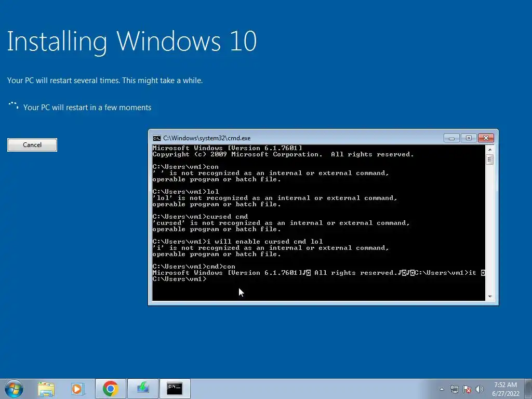532x399 pixels.
Task: Click the 'C:\Users\vm1>cmd>con' line
Action: [194, 267]
